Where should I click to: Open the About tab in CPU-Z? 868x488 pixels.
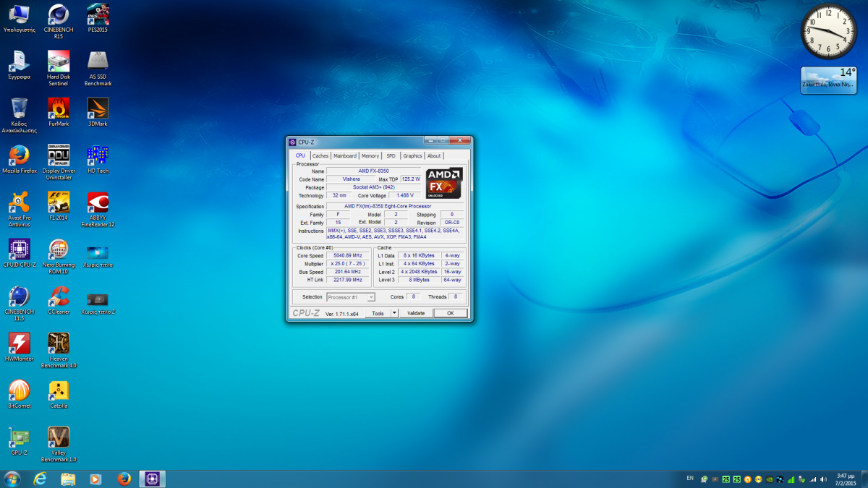pyautogui.click(x=434, y=155)
